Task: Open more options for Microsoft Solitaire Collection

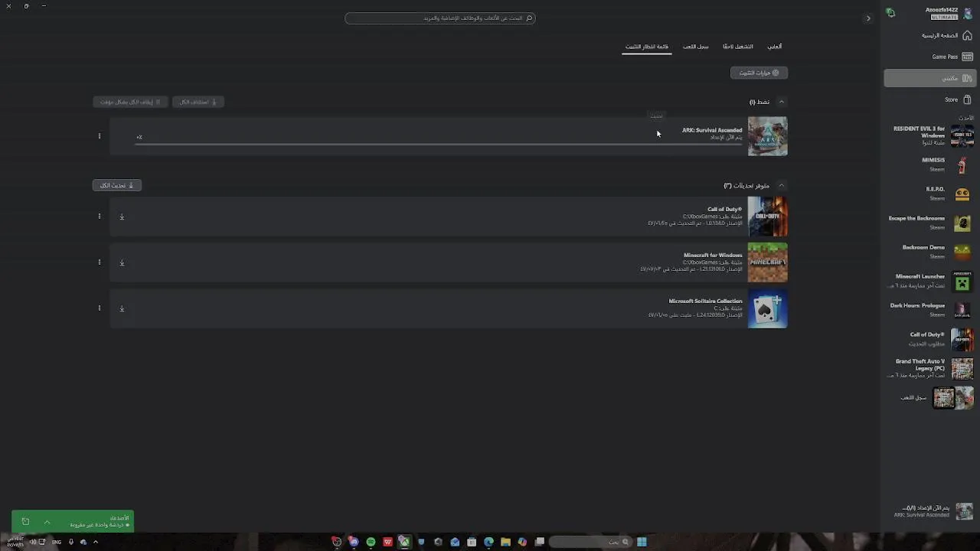Action: click(x=99, y=308)
